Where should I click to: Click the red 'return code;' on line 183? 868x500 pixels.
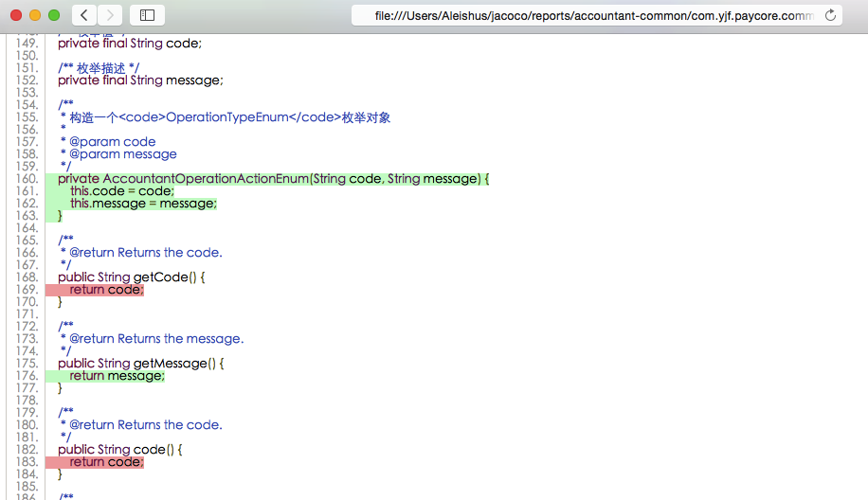[106, 462]
